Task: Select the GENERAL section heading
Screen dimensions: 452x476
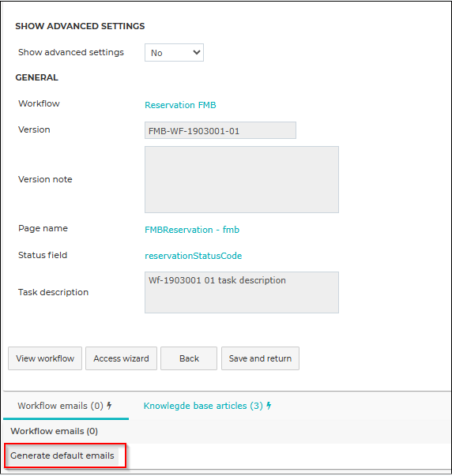Action: pos(36,77)
